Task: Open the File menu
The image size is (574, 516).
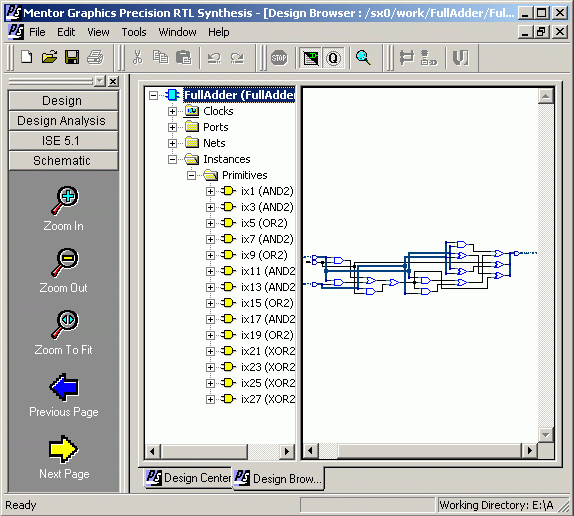Action: [37, 32]
